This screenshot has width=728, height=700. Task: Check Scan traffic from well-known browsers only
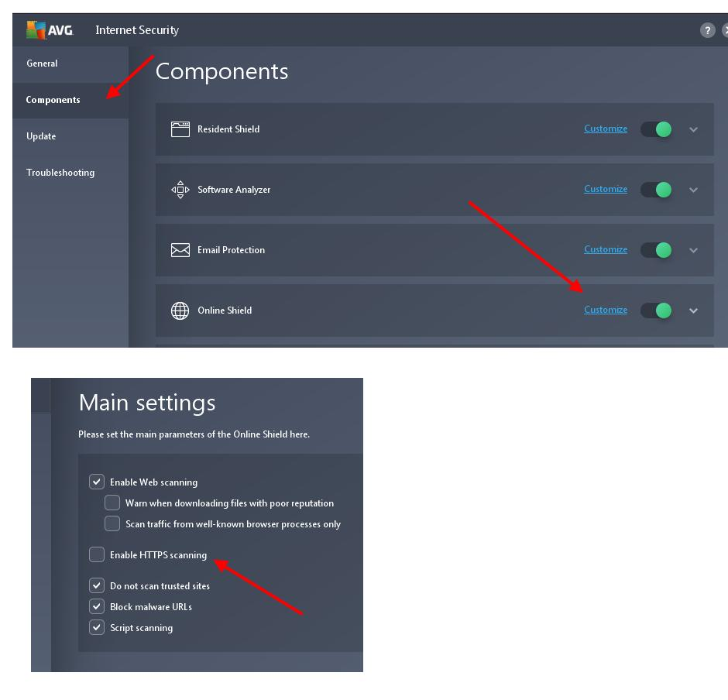pyautogui.click(x=112, y=523)
